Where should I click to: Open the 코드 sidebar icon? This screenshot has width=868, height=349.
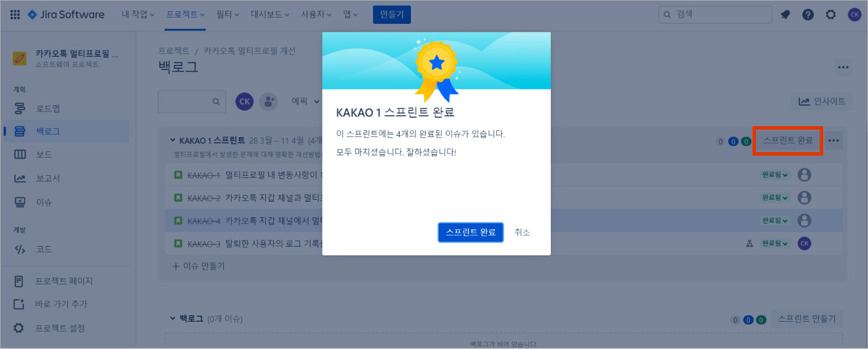20,249
